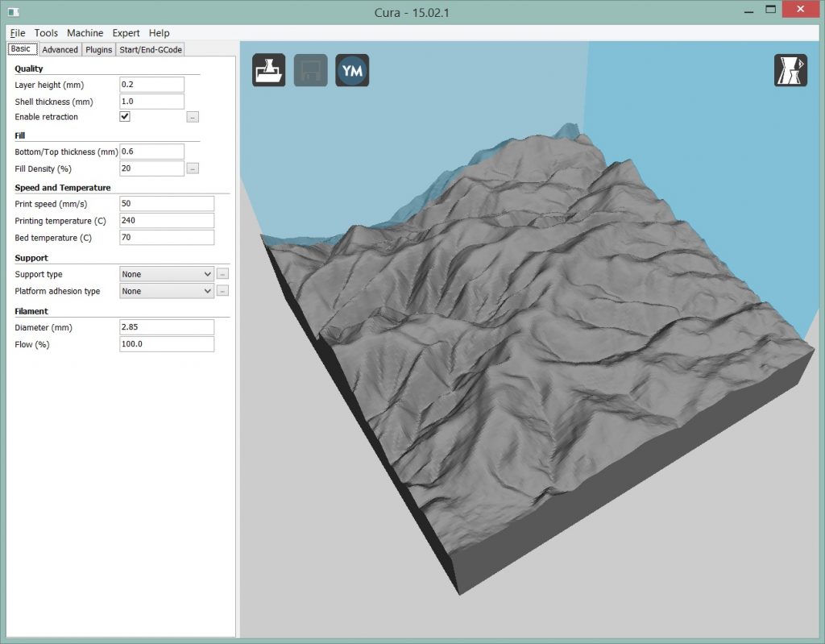Viewport: 825px width, 644px height.
Task: Click the Layer height input field
Action: click(151, 85)
